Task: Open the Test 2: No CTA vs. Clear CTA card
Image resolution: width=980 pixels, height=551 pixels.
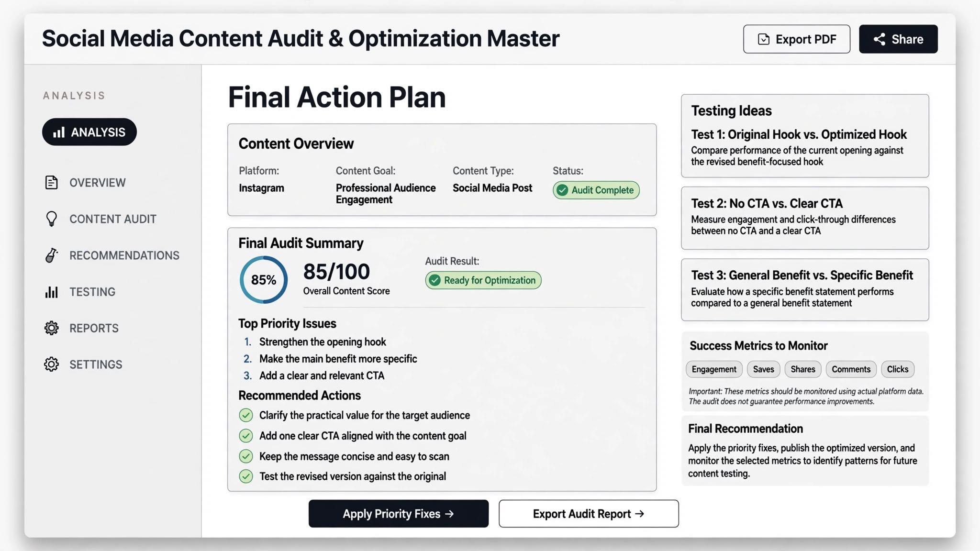Action: tap(805, 218)
